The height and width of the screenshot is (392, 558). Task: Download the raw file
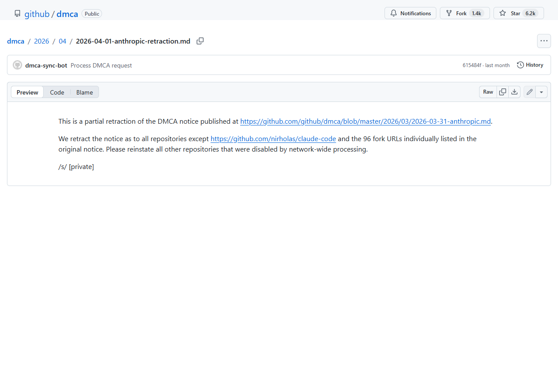514,92
